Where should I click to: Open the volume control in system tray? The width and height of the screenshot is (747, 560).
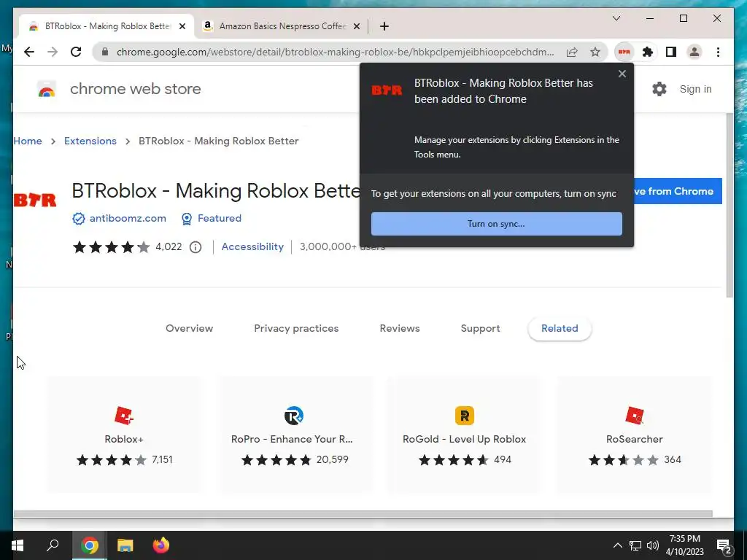coord(653,545)
